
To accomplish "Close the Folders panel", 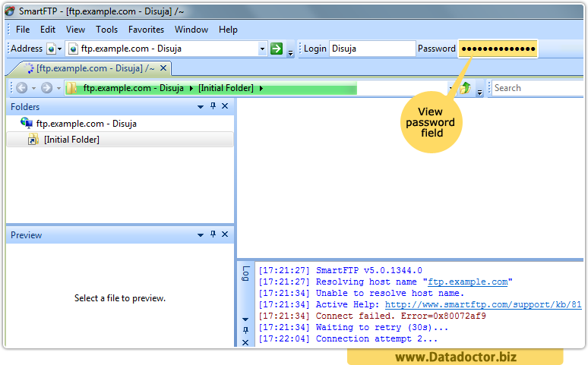I will point(225,106).
